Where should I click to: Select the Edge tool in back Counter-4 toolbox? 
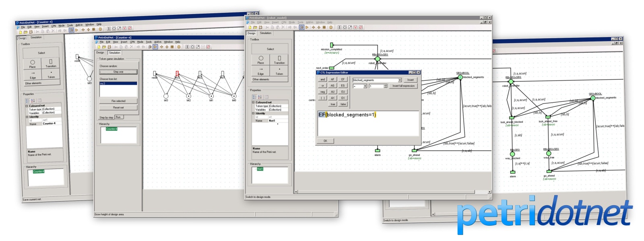click(33, 75)
